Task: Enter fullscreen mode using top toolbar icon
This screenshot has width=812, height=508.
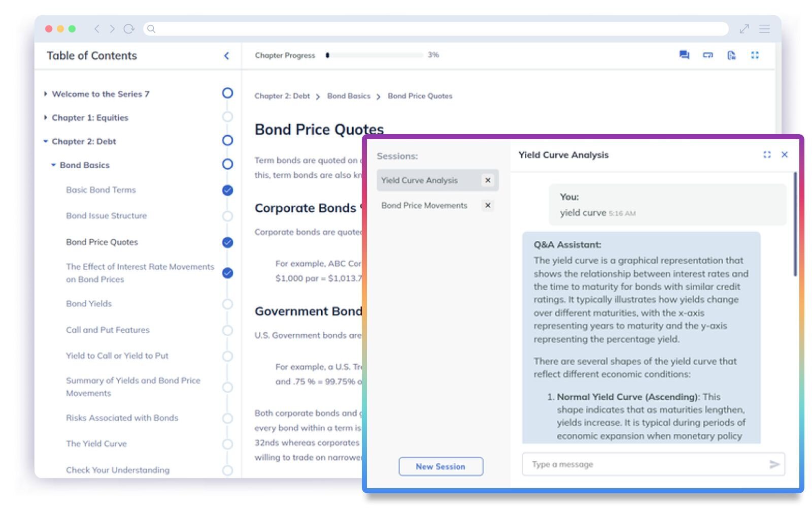Action: [755, 55]
